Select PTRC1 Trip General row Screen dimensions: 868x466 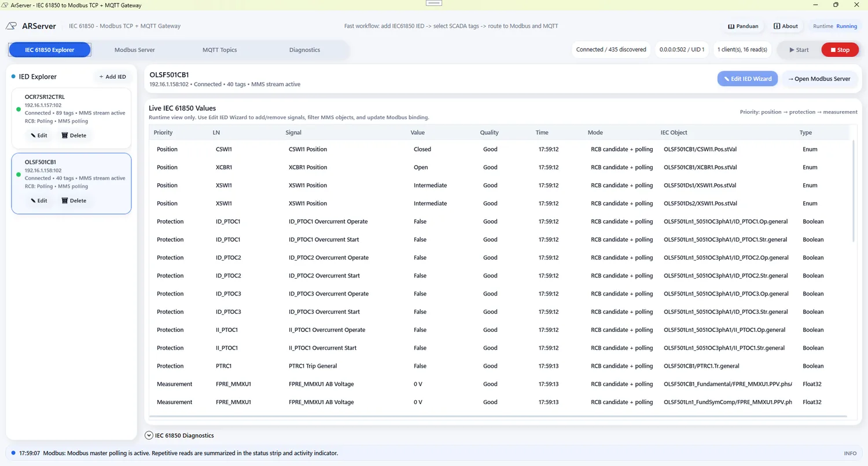(498, 366)
